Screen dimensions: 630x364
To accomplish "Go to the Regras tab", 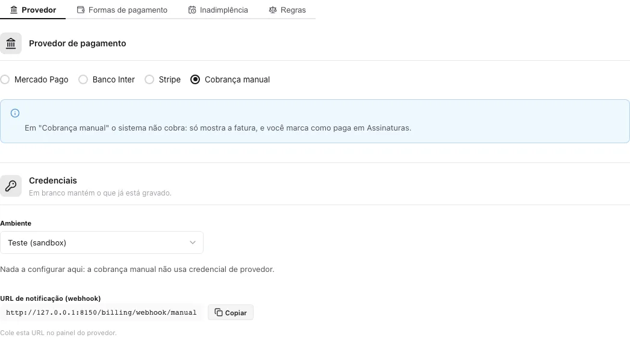I will [x=287, y=10].
